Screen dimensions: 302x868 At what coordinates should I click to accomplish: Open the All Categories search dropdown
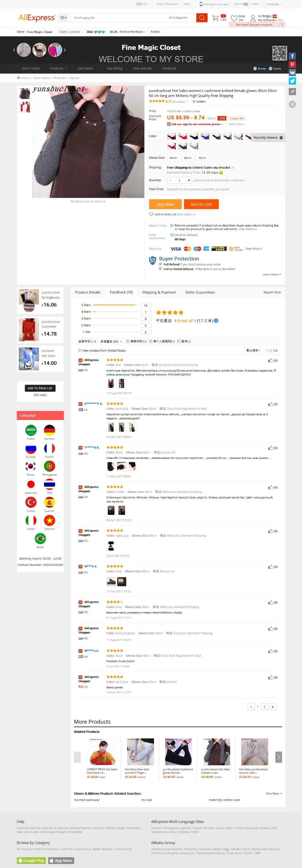coord(181,18)
